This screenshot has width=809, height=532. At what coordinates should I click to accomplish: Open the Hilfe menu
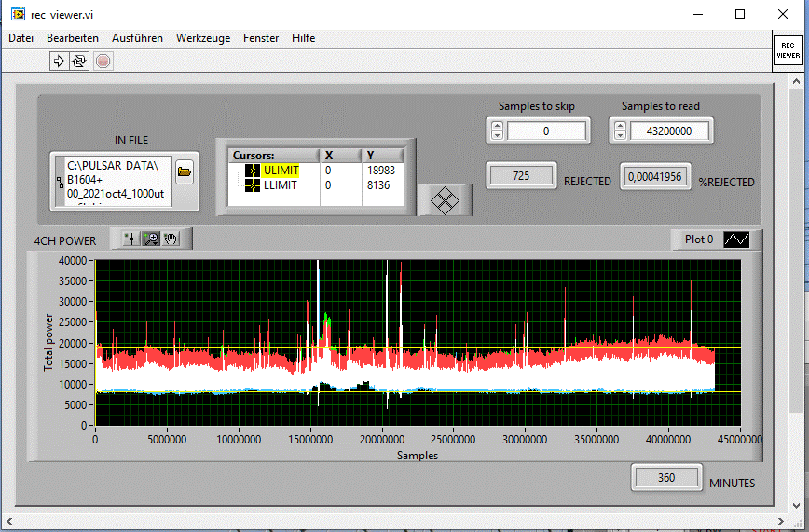point(304,38)
